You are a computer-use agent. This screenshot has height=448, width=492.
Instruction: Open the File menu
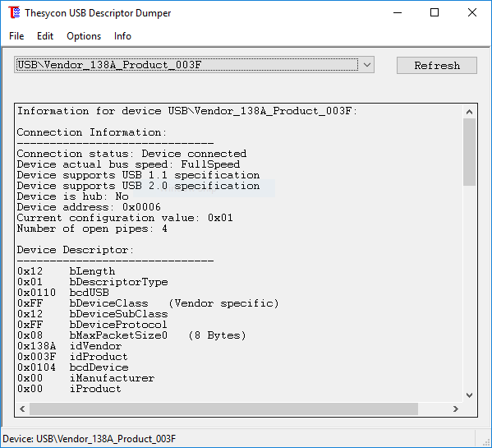pyautogui.click(x=16, y=36)
